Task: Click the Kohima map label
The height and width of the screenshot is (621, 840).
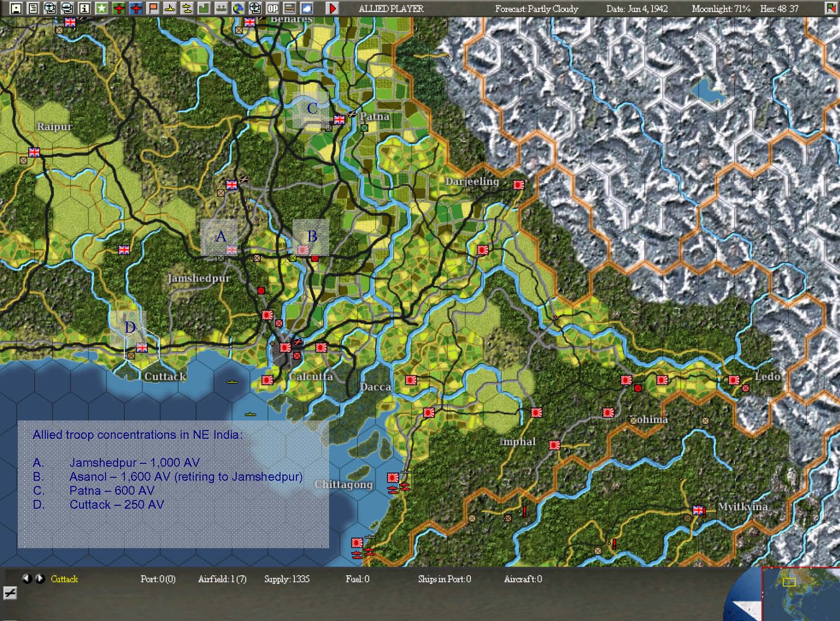Action: click(649, 419)
